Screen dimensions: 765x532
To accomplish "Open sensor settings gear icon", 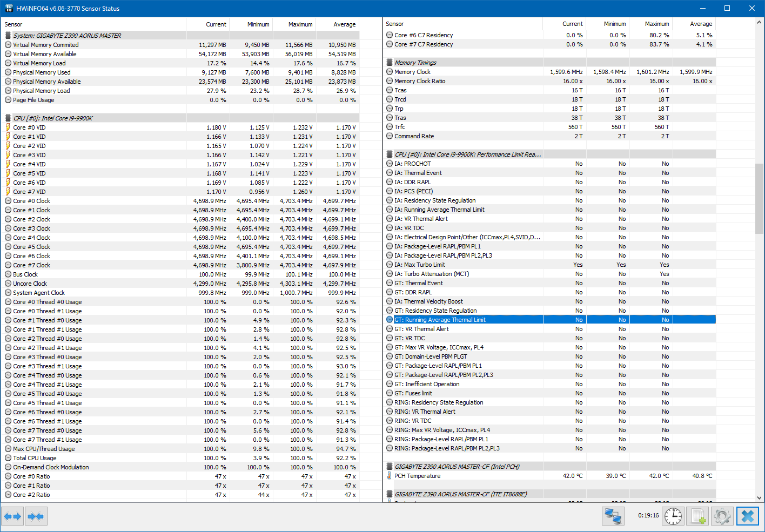I will tap(722, 516).
